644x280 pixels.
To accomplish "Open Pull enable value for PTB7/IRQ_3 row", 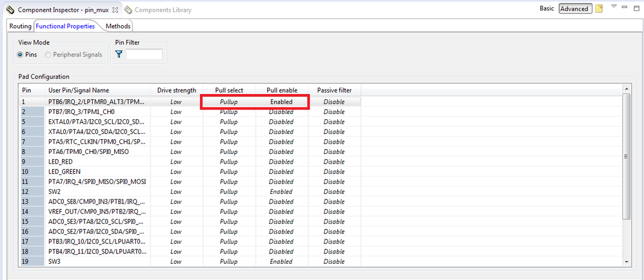I will (x=281, y=111).
